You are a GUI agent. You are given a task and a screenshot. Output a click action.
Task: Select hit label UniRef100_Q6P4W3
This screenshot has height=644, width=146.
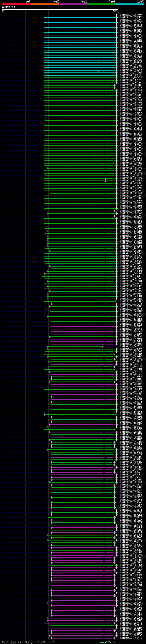[131, 103]
